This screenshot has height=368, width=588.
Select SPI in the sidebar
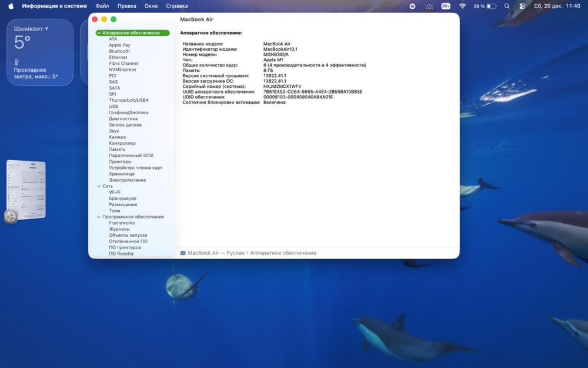(x=112, y=94)
